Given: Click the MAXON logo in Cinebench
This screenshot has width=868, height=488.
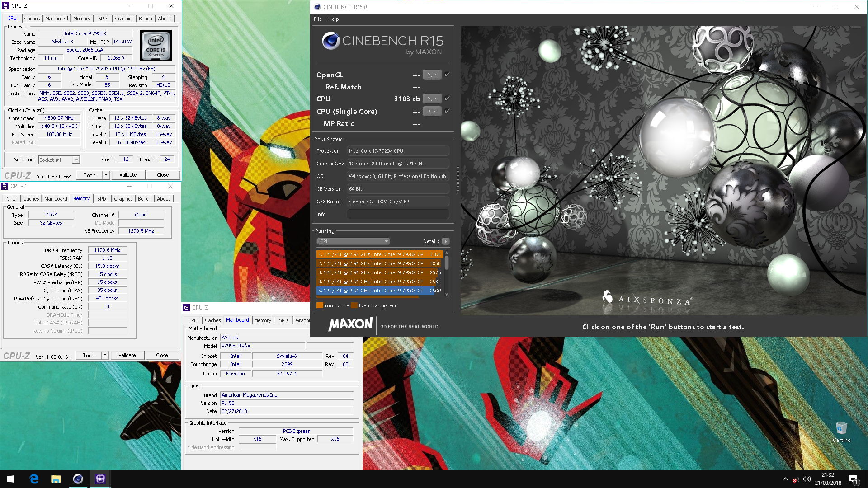Looking at the screenshot, I should pyautogui.click(x=350, y=325).
